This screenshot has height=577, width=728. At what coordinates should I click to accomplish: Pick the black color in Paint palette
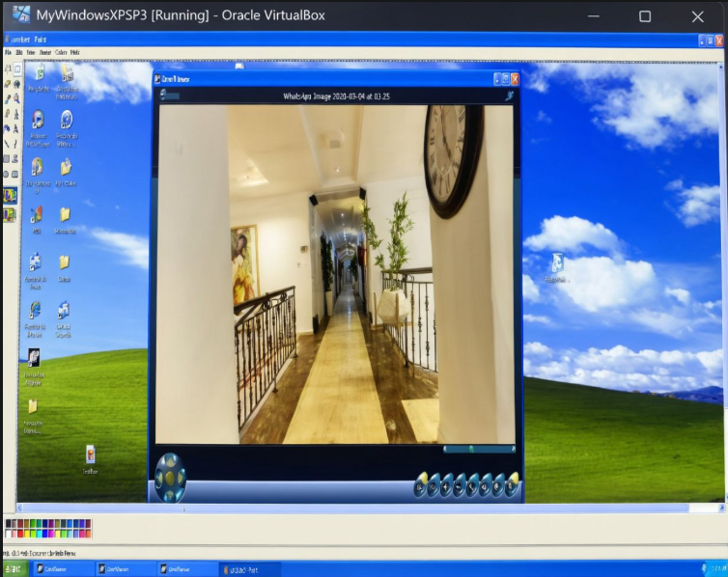pos(8,524)
